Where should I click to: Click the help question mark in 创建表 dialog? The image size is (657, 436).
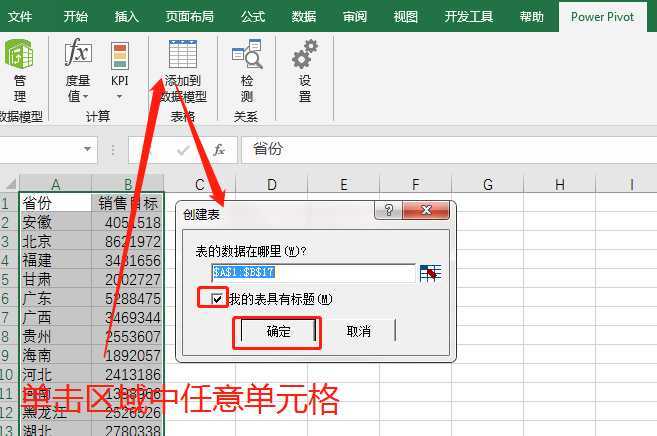coord(388,210)
